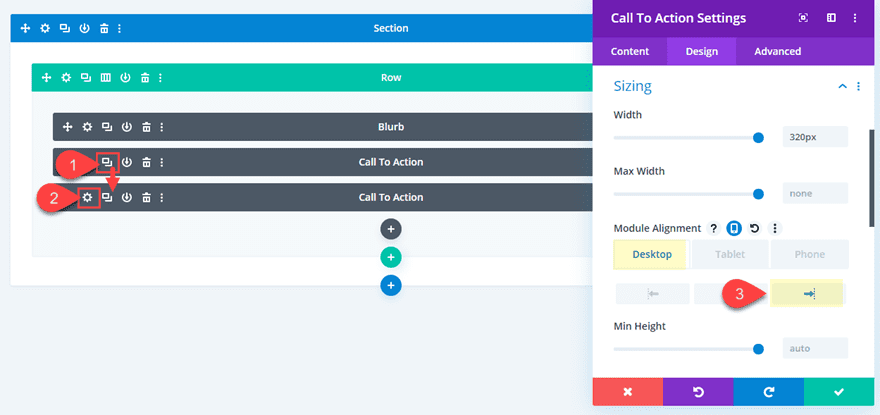Duplicate the Row using its duplicate icon
The width and height of the screenshot is (880, 415).
(86, 77)
